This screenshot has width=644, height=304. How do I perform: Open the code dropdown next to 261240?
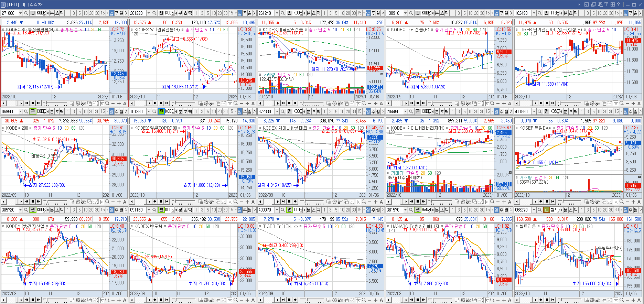click(277, 13)
